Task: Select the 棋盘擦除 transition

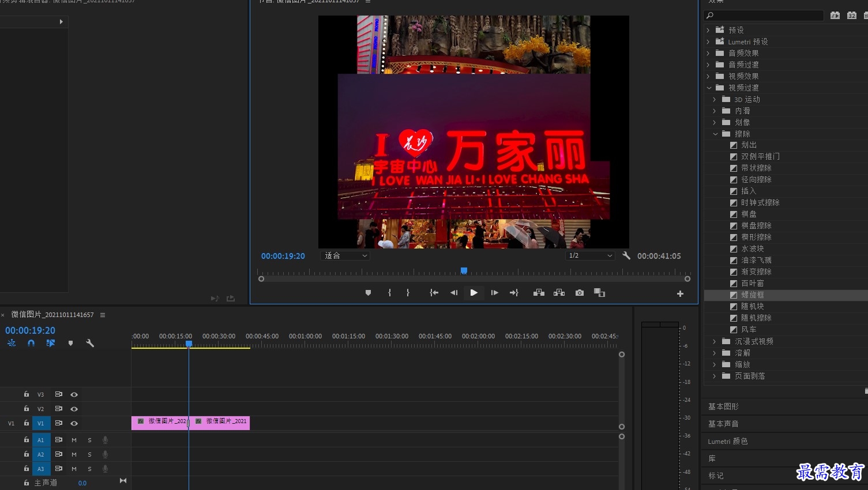Action: click(x=756, y=225)
